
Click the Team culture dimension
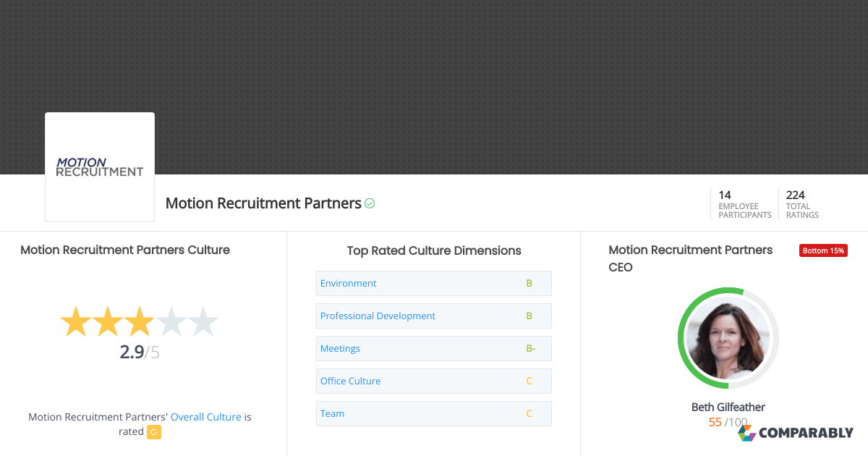pos(332,413)
